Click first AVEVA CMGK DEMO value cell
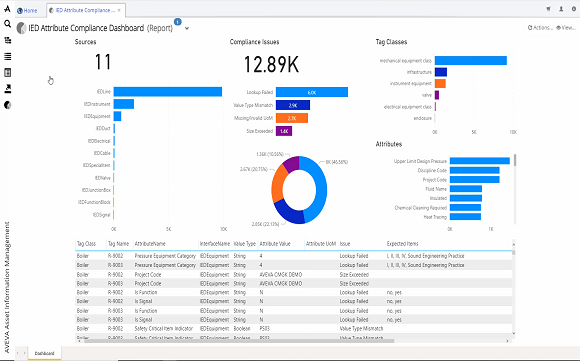 tap(281, 275)
